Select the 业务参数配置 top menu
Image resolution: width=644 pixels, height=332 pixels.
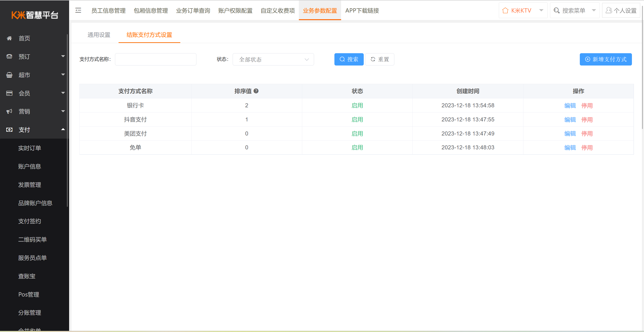[320, 11]
